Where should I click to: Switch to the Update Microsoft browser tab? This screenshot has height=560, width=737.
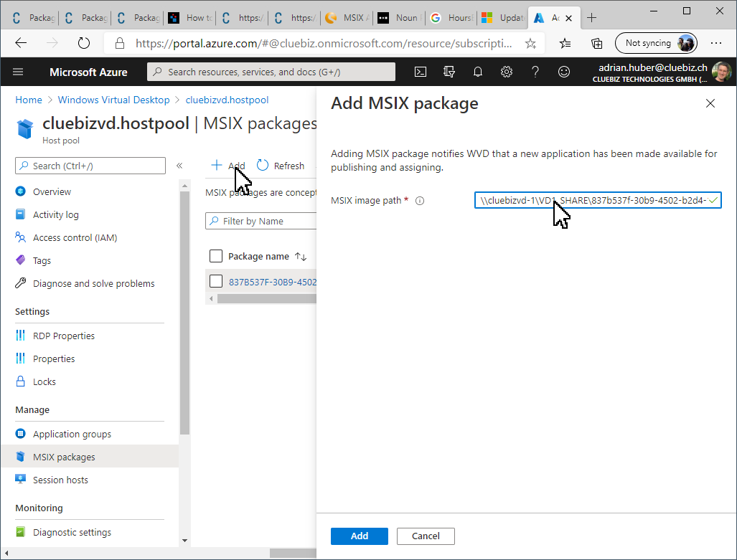click(x=504, y=18)
